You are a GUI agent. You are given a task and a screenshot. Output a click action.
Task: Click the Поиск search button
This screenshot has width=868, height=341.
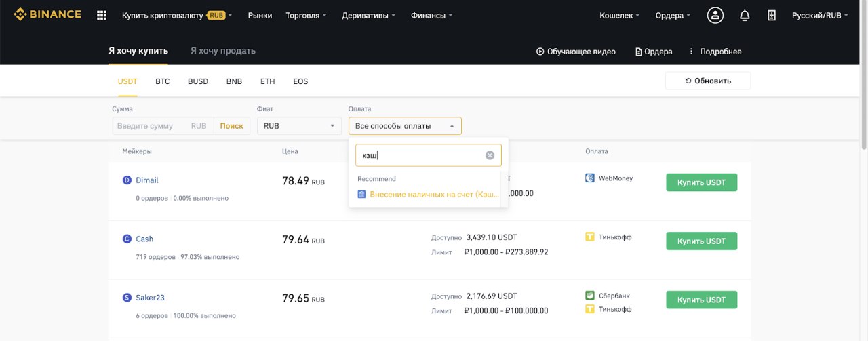point(231,126)
